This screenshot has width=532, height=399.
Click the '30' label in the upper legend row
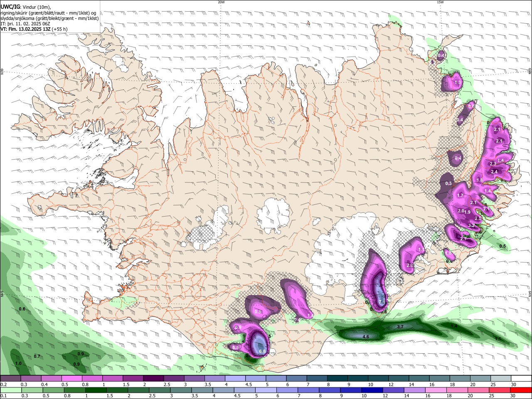coord(513,384)
